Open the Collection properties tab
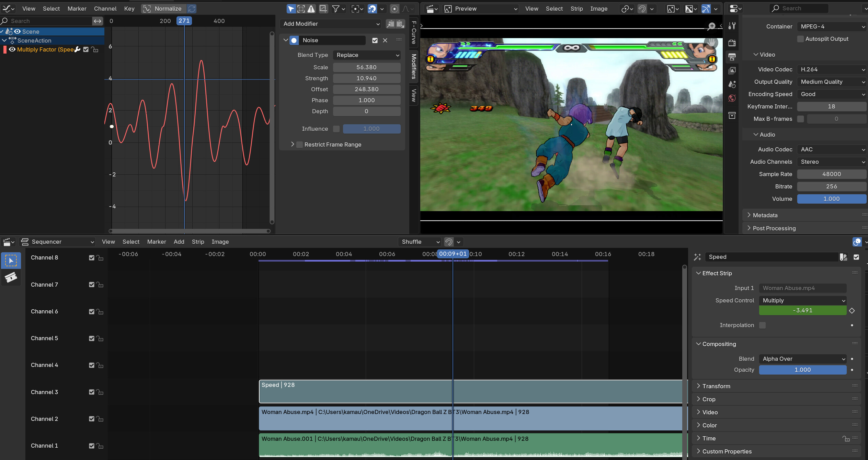868x460 pixels. (732, 115)
